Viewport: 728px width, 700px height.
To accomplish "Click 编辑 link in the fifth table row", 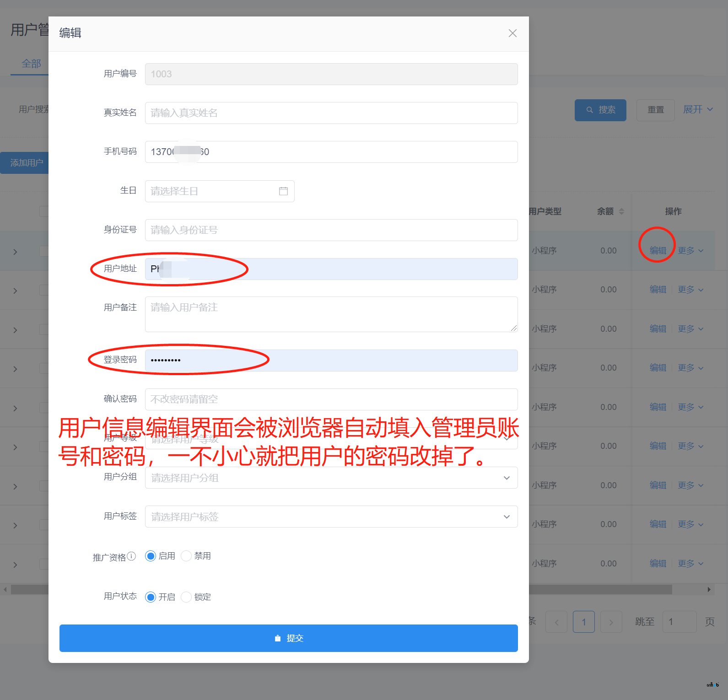I will [x=658, y=407].
